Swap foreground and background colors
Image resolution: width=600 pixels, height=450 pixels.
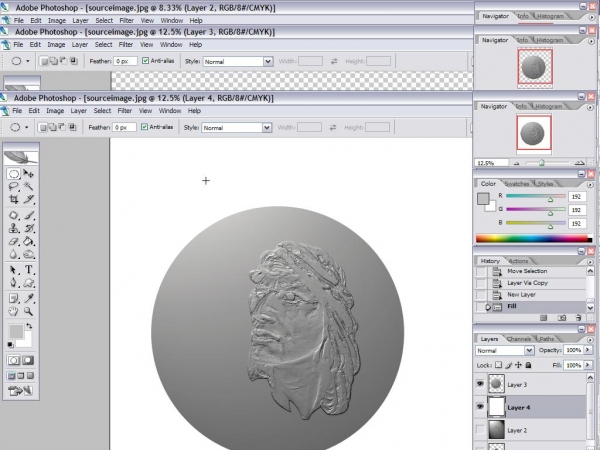click(x=29, y=326)
